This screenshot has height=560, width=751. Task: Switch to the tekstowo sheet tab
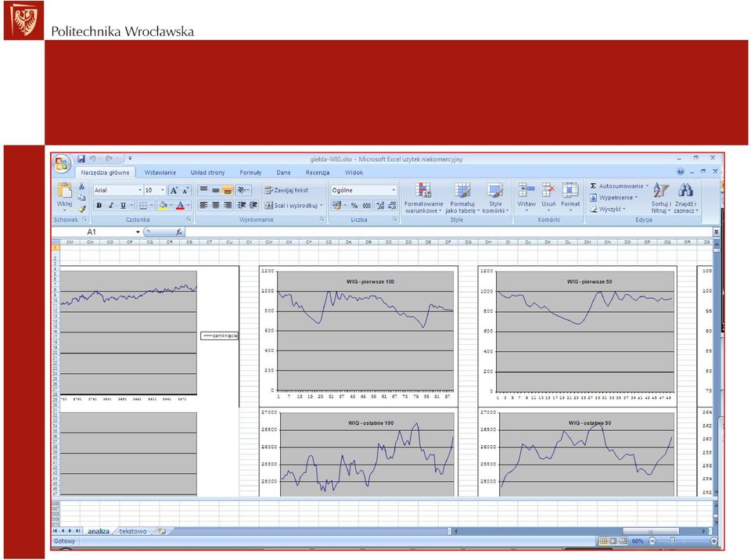(x=133, y=531)
